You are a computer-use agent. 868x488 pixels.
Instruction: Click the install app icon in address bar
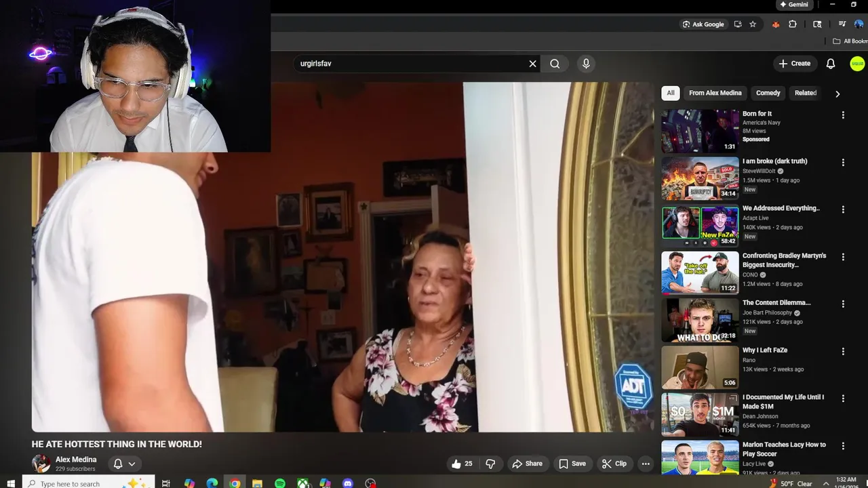(738, 24)
